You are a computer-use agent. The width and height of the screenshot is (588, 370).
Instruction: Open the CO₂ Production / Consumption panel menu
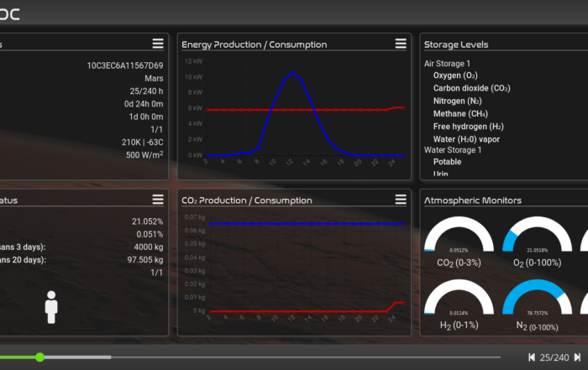[401, 200]
